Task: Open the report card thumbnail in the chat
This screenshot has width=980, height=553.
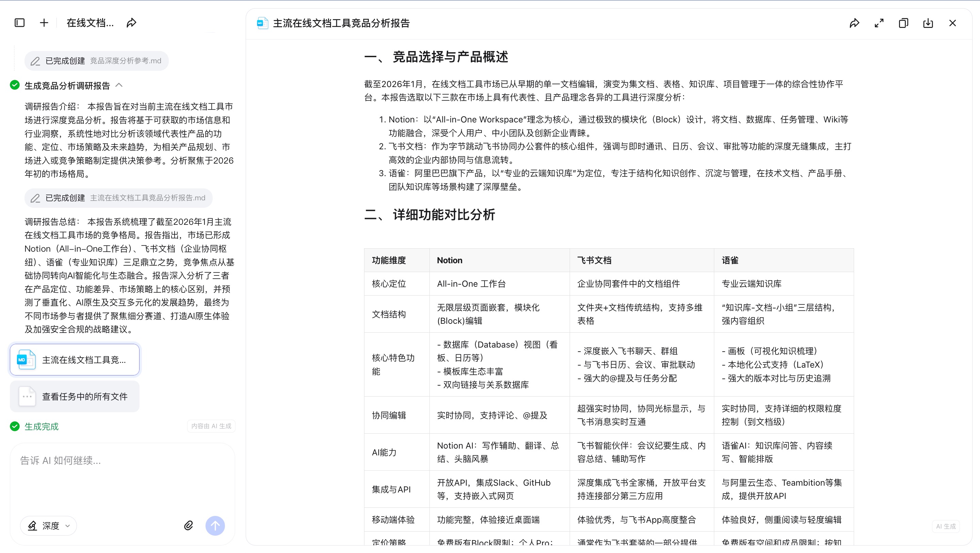Action: point(74,359)
